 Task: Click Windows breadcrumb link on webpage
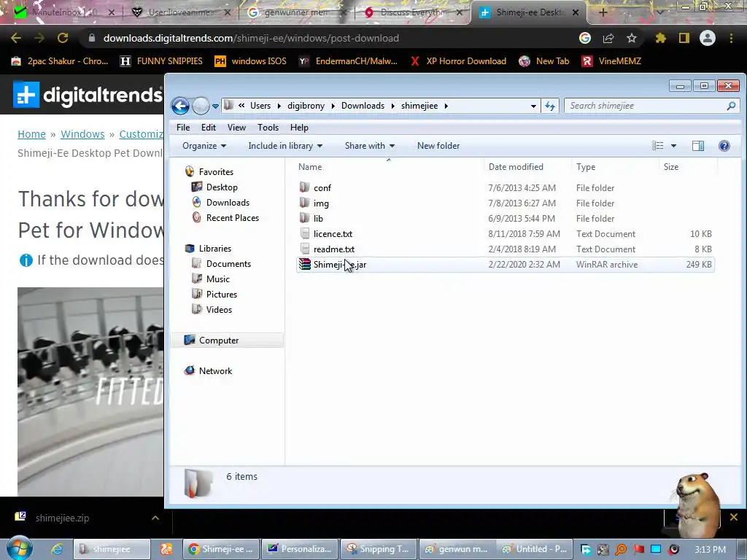coord(82,134)
